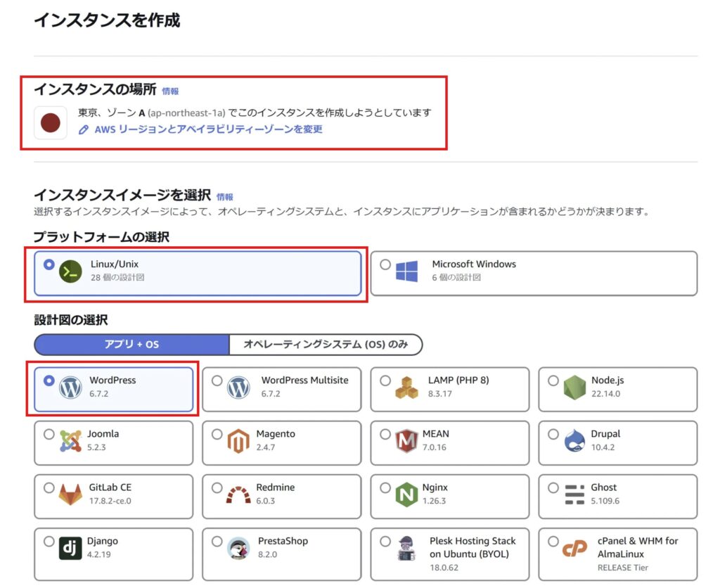720x588 pixels.
Task: Click the GitLab CE fox icon
Action: [70, 495]
